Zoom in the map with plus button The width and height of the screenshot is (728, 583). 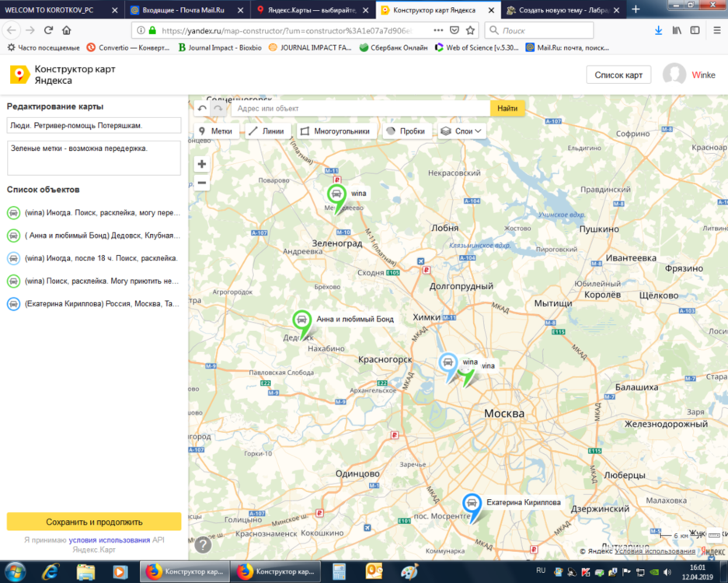[x=202, y=164]
